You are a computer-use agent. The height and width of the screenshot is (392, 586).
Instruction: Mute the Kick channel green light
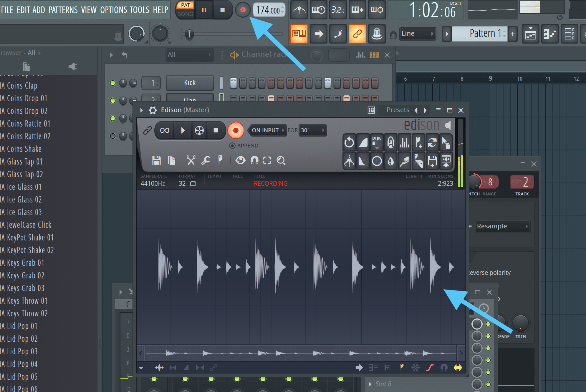[112, 83]
